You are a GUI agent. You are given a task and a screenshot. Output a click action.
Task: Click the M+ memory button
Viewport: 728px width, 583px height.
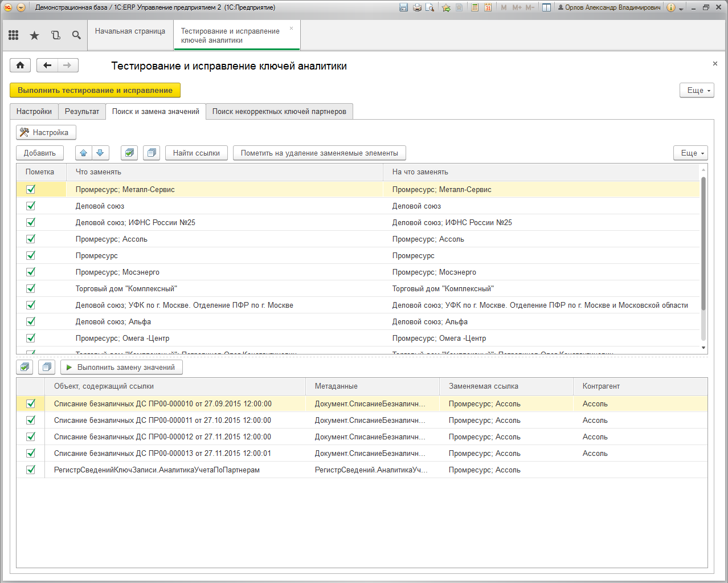click(517, 7)
